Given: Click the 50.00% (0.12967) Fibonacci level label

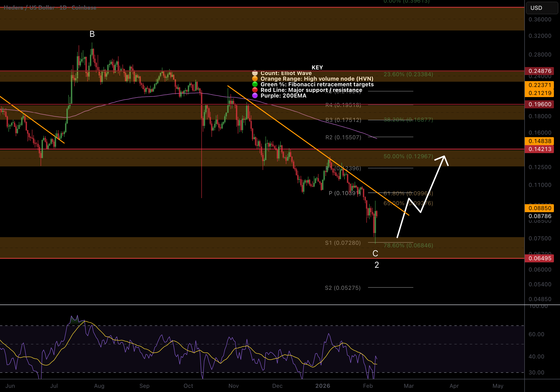Looking at the screenshot, I should pyautogui.click(x=408, y=156).
